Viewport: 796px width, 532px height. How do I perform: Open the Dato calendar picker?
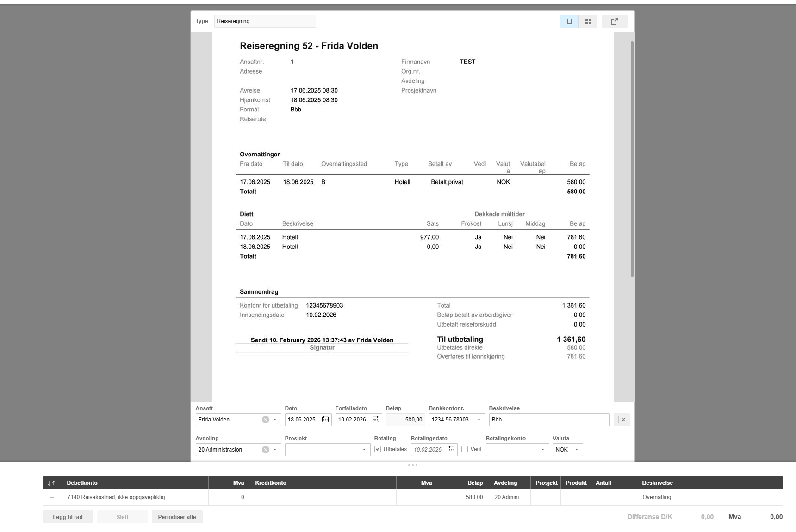point(325,420)
